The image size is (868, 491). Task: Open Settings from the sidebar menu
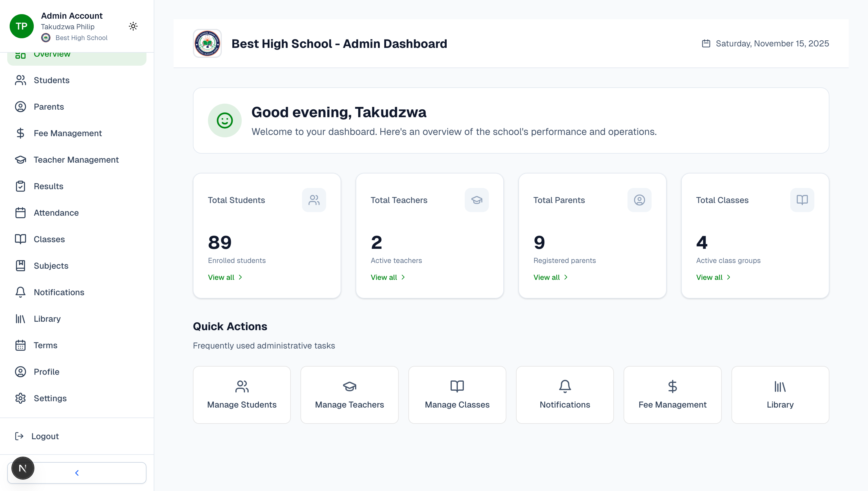(x=50, y=398)
